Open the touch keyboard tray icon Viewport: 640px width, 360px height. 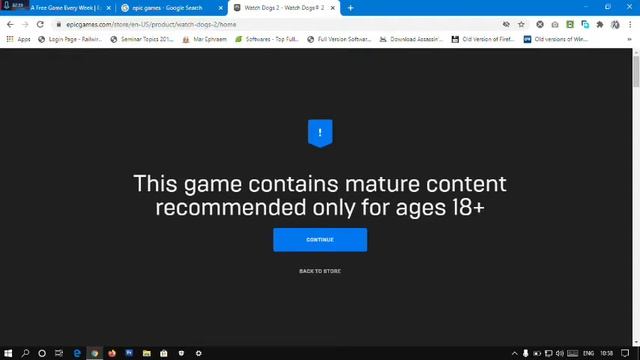(573, 353)
